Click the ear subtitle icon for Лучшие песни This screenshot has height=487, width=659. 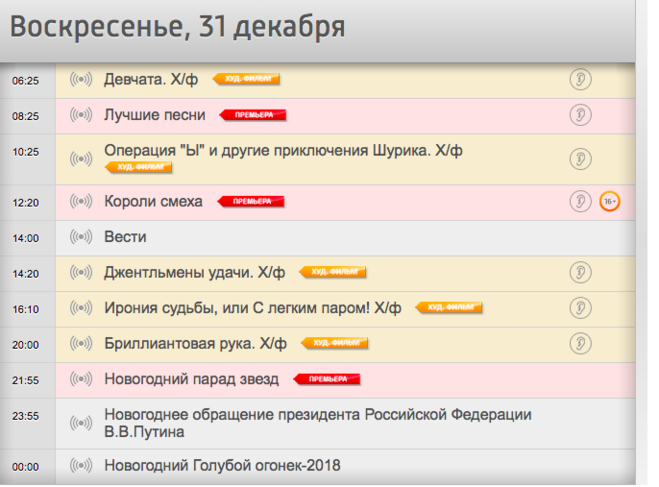pos(580,115)
